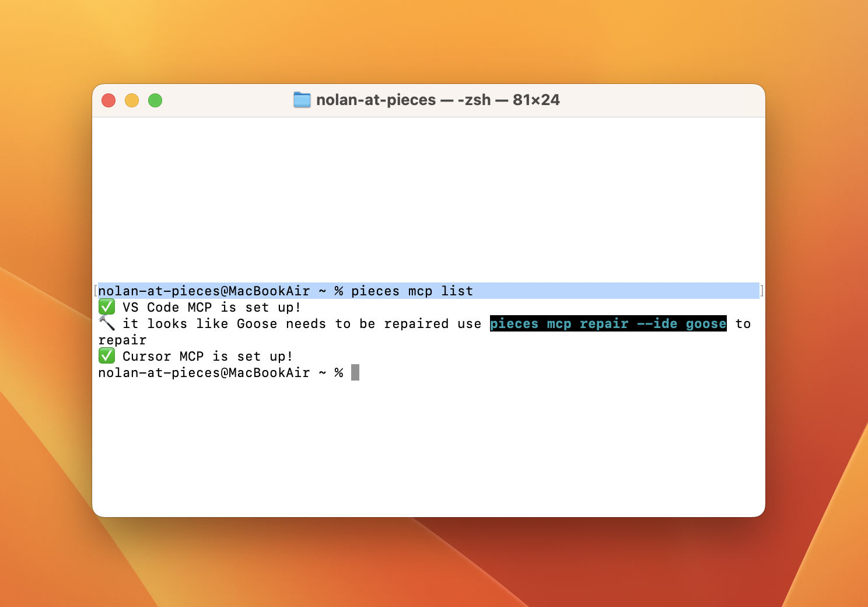Click the text 'it looks like Goose needs to be repaired'

coord(286,324)
